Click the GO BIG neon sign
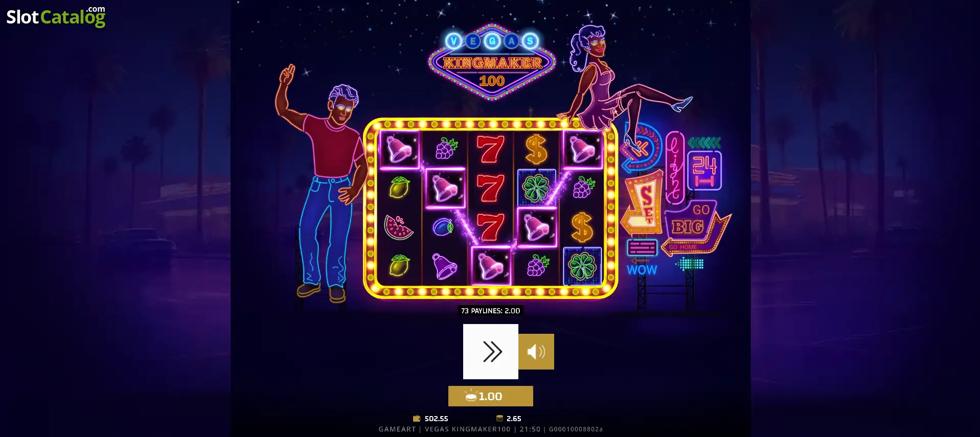The height and width of the screenshot is (437, 980). click(x=694, y=226)
